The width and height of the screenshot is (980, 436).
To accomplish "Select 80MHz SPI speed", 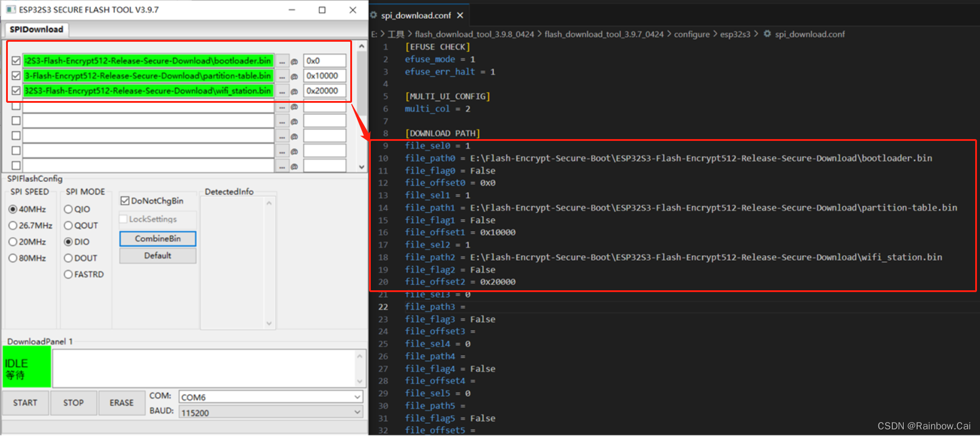I will (13, 258).
